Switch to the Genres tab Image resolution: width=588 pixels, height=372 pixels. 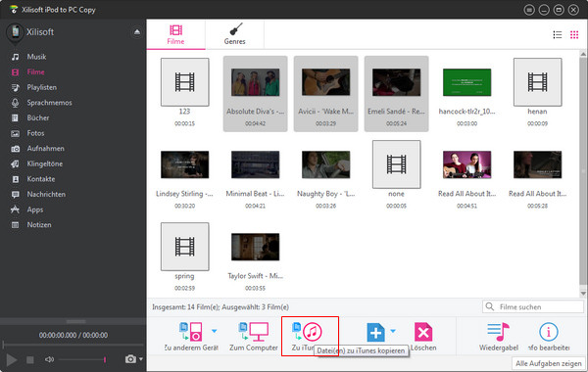235,35
